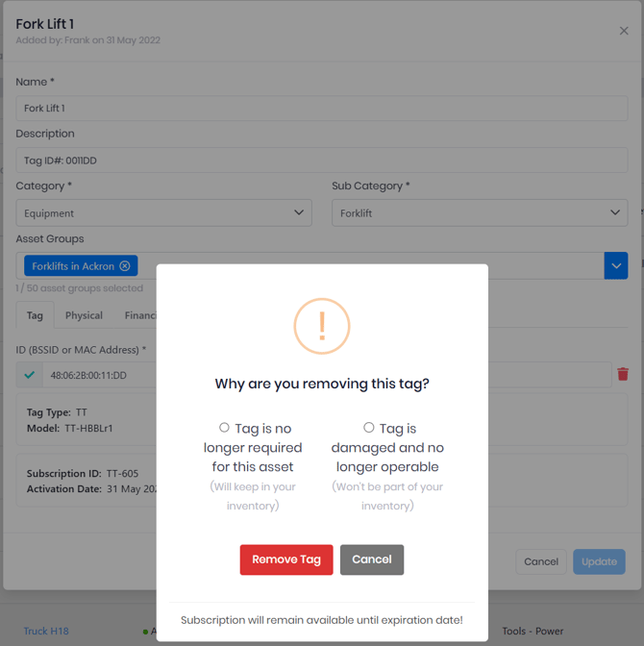Open the Tag tab
Image resolution: width=644 pixels, height=646 pixels.
pos(35,315)
